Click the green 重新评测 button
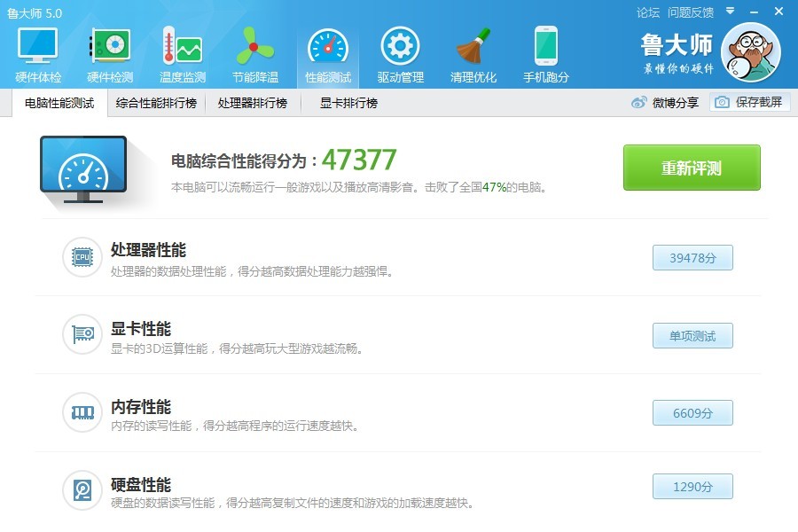This screenshot has height=532, width=798. (x=692, y=168)
